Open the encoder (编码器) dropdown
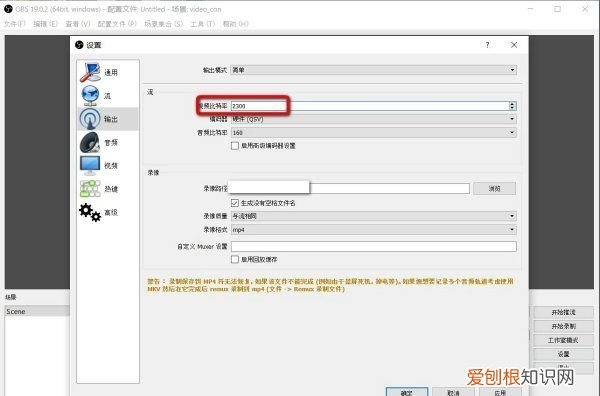600x396 pixels. [373, 119]
